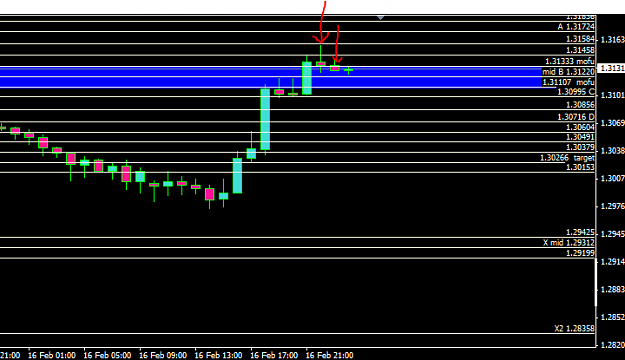Screen dimensions: 625x360
Task: Click the '16 Feb 09:00' time label
Action: (163, 355)
